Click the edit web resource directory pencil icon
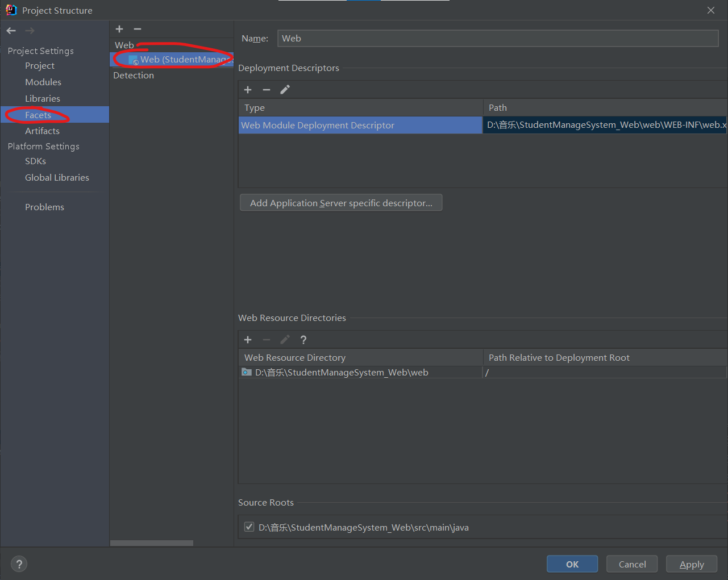 pyautogui.click(x=285, y=340)
